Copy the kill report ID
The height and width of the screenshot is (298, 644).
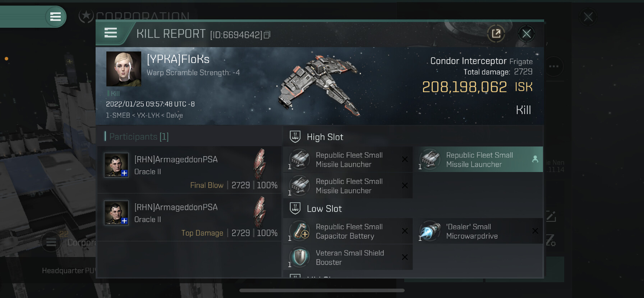click(267, 35)
